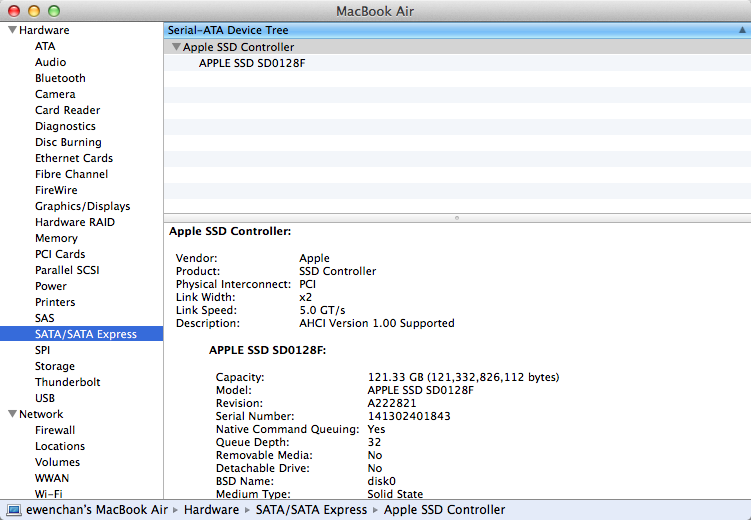Collapse the Apple SSD Controller disclosure triangle
Image resolution: width=751 pixels, height=520 pixels.
click(176, 47)
